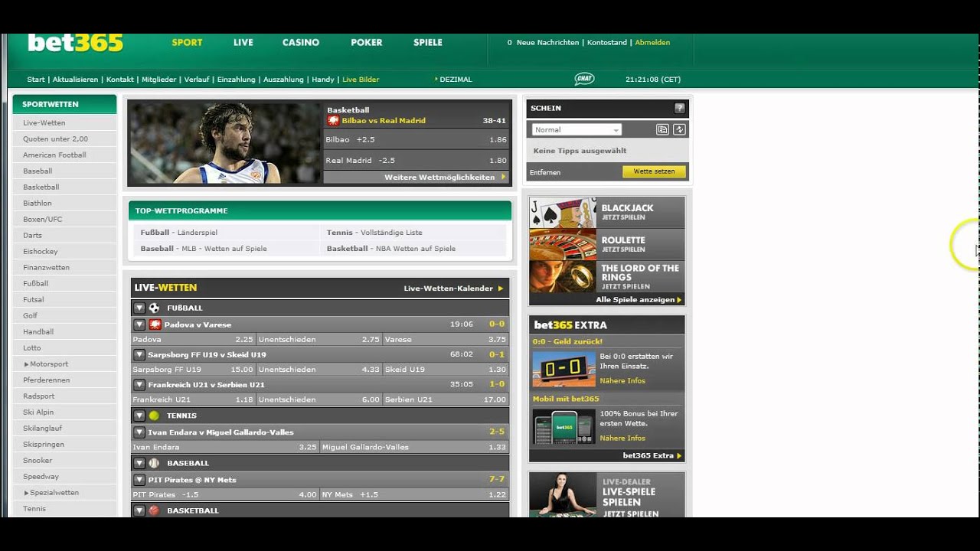Collapse the Basketball live section
This screenshot has height=551, width=980.
(x=139, y=510)
